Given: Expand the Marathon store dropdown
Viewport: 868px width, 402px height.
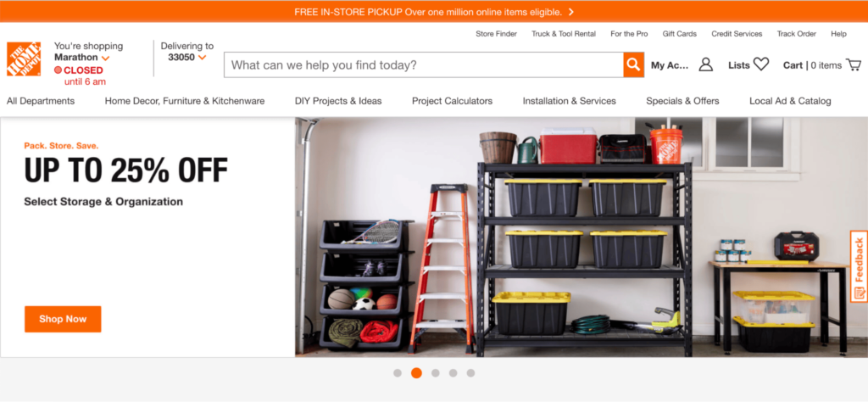Looking at the screenshot, I should [105, 59].
